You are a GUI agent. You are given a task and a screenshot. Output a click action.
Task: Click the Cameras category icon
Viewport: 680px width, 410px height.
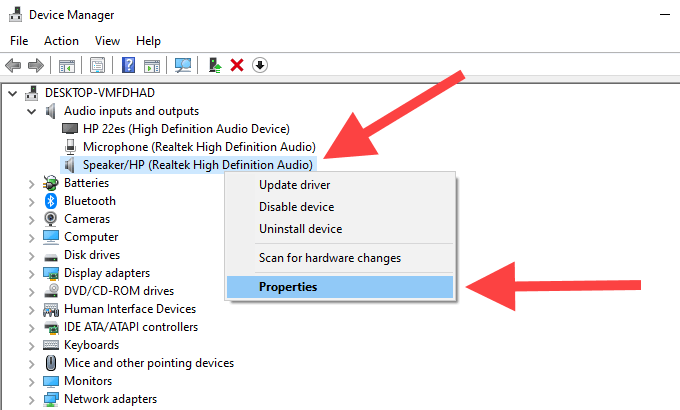52,219
